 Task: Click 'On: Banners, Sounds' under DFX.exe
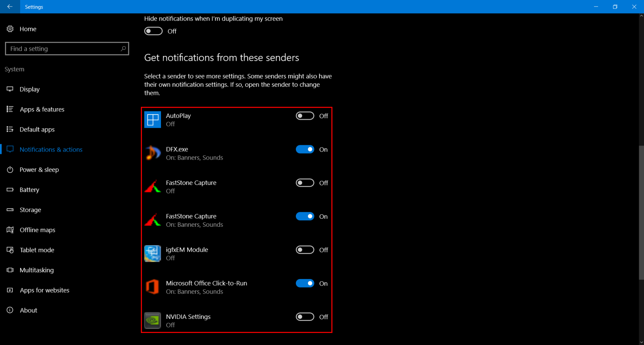pos(194,158)
